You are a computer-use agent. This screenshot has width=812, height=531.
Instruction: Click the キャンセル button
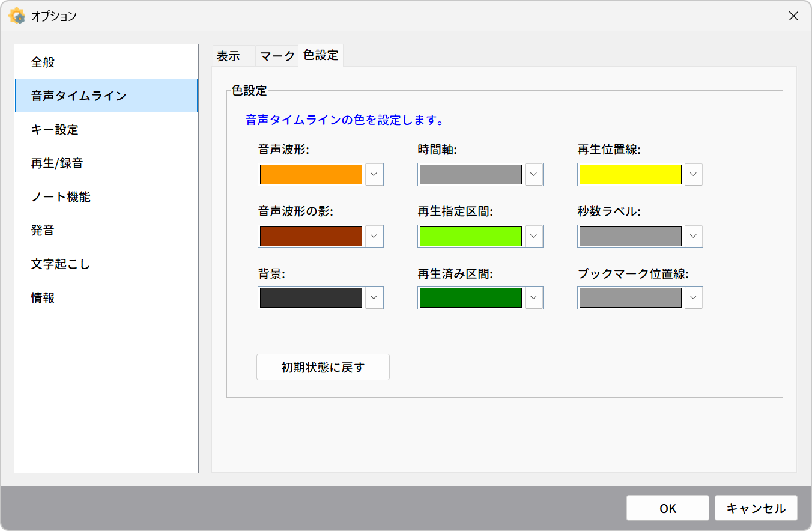point(756,508)
